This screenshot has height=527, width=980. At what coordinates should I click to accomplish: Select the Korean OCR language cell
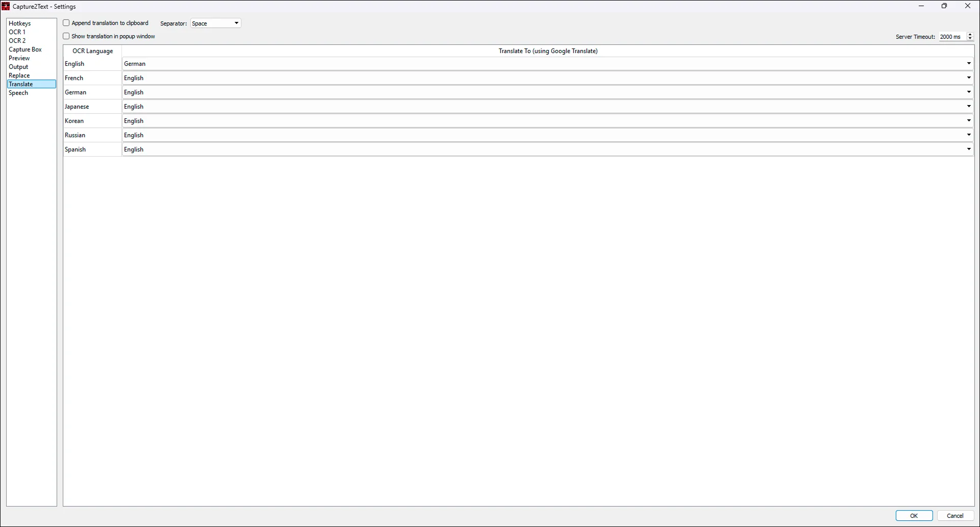coord(92,121)
